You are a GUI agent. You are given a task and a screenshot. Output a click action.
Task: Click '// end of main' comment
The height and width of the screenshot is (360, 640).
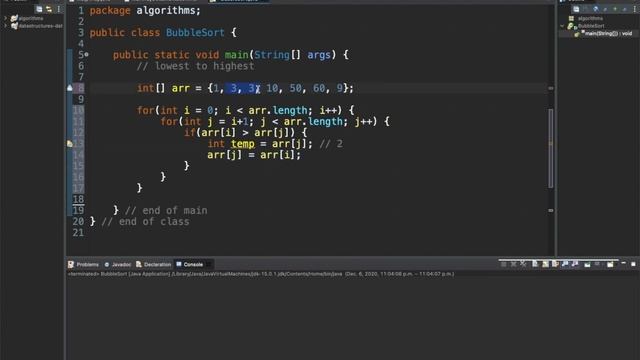[166, 210]
